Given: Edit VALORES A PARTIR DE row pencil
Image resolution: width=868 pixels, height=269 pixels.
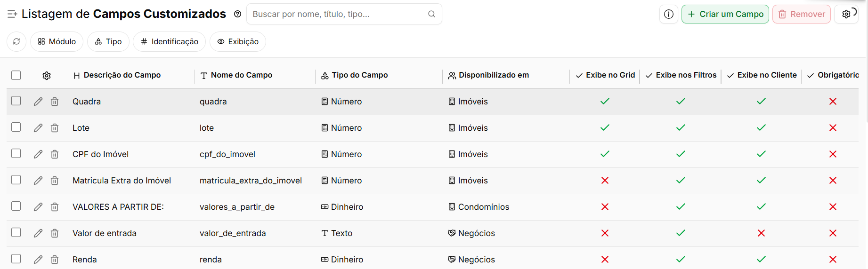Looking at the screenshot, I should coord(38,207).
